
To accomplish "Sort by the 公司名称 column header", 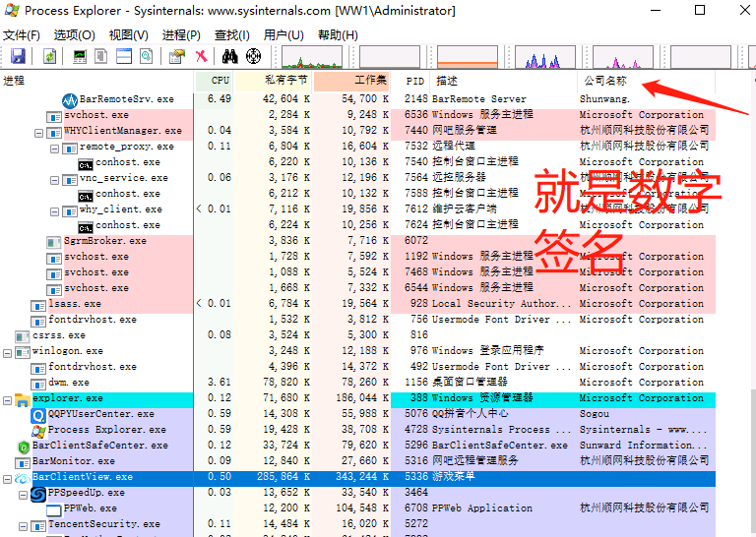I will pyautogui.click(x=605, y=81).
